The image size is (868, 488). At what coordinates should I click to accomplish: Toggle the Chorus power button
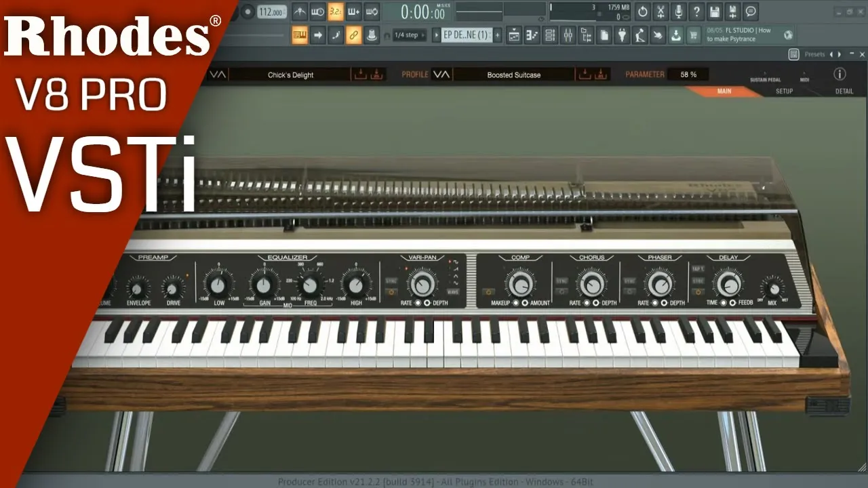[561, 292]
